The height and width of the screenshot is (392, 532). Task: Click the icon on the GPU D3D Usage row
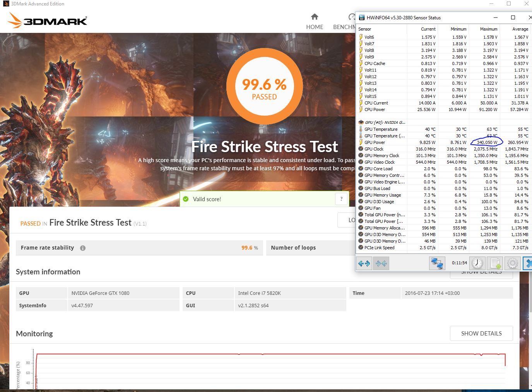coord(361,202)
